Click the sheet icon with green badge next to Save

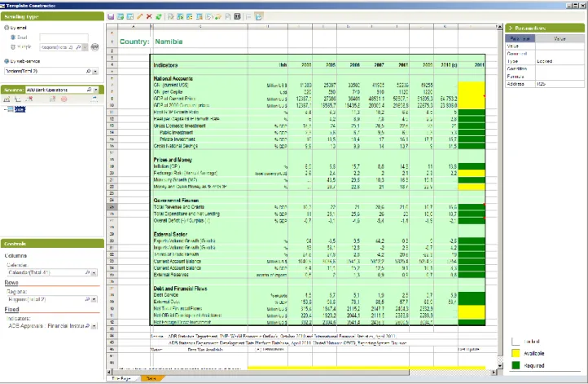point(121,16)
